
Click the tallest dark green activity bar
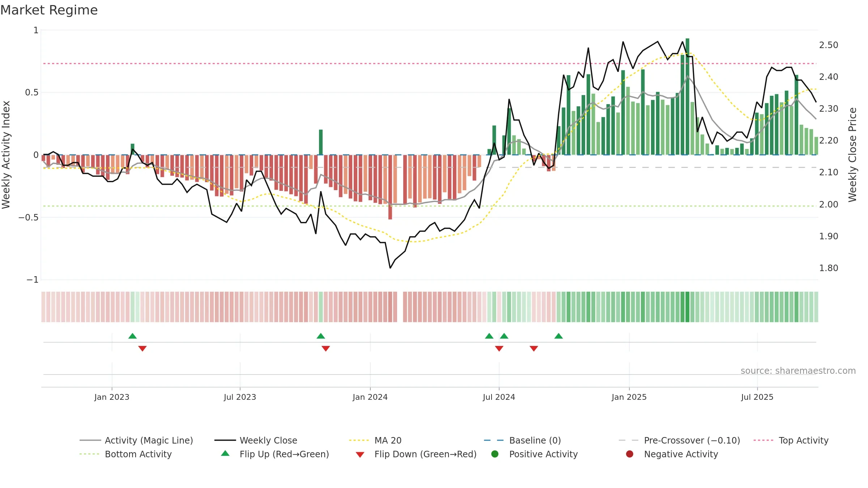[688, 97]
